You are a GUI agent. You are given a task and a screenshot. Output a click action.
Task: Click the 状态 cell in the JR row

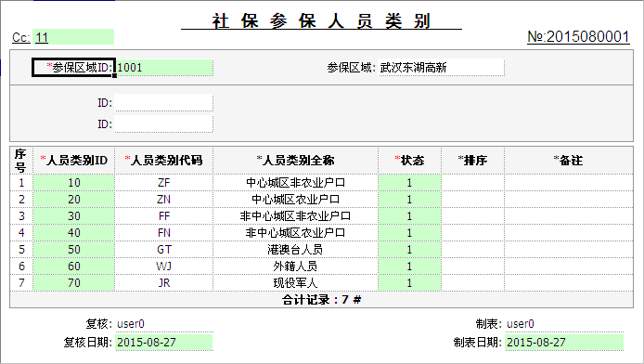coord(409,283)
